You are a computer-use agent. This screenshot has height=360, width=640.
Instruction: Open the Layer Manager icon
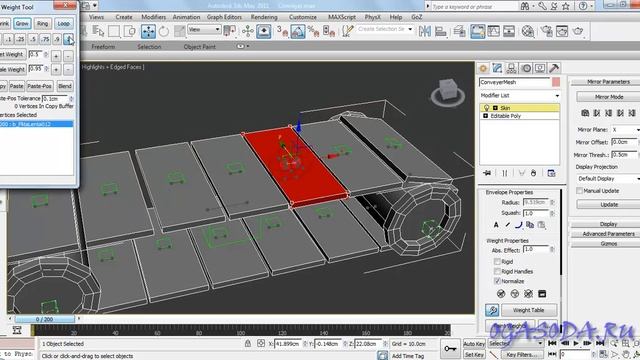click(x=460, y=31)
